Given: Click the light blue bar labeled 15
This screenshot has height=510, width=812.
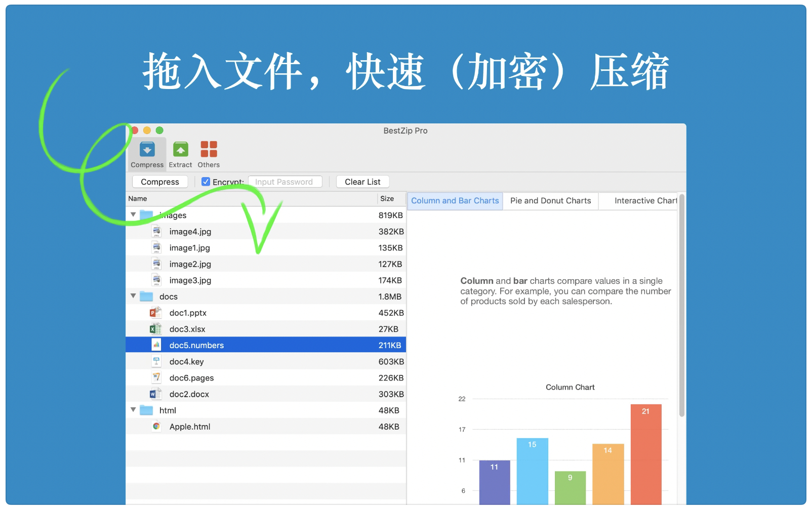Looking at the screenshot, I should 532,472.
